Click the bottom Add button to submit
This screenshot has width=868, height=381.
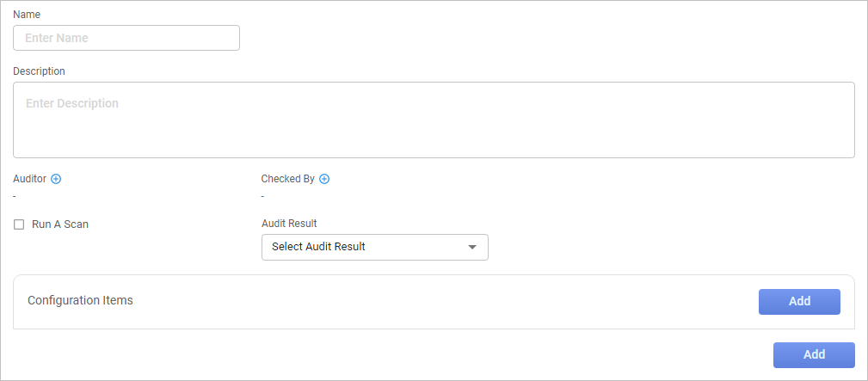[x=813, y=354]
